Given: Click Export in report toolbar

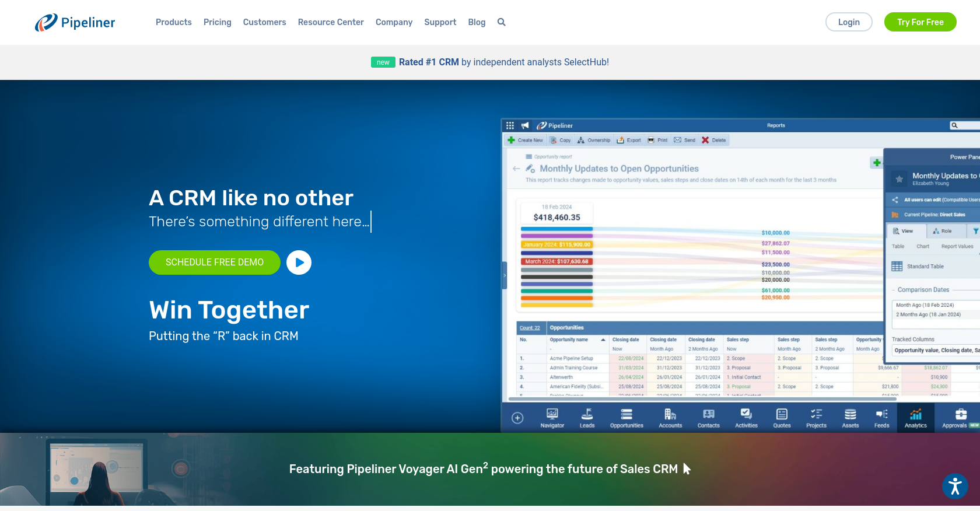Looking at the screenshot, I should 629,140.
